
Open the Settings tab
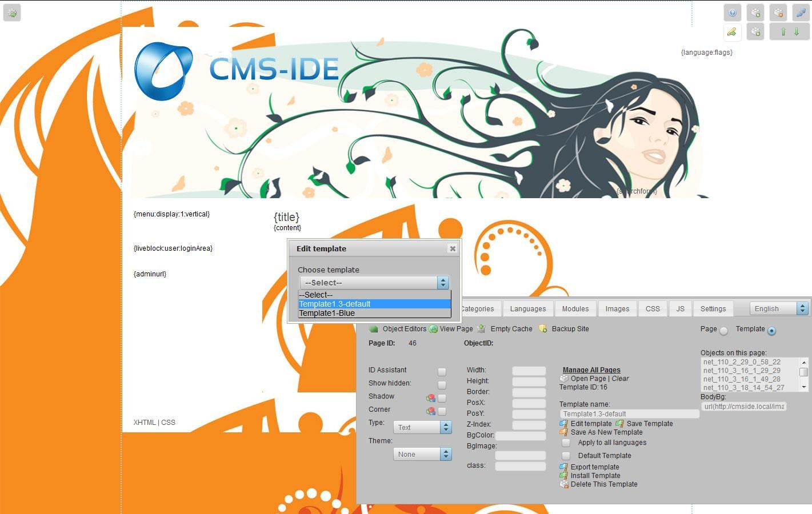point(713,308)
